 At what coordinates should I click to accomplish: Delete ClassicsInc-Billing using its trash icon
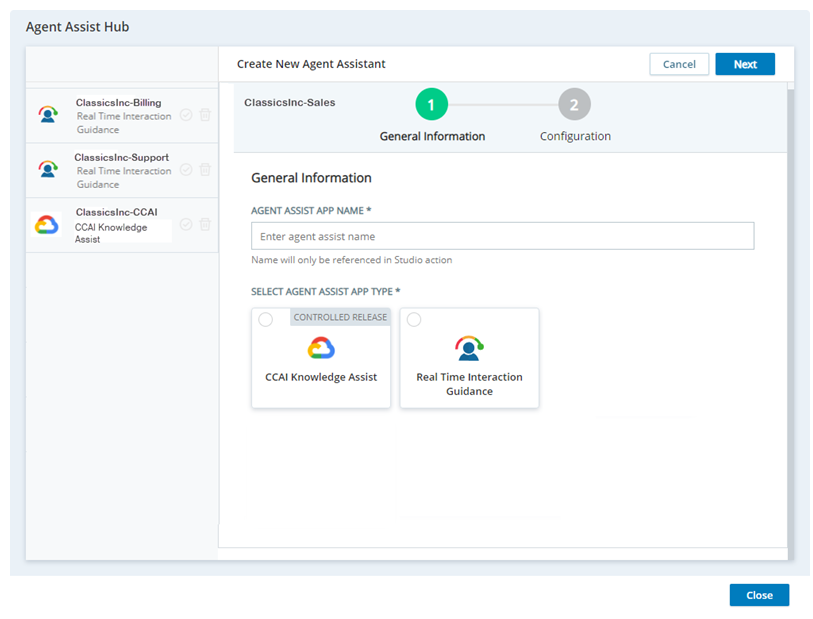[205, 115]
